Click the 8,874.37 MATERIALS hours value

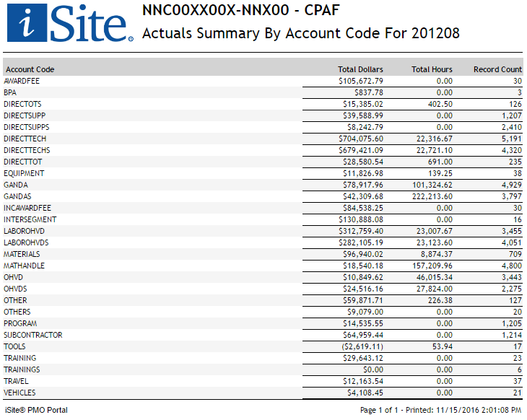point(437,254)
